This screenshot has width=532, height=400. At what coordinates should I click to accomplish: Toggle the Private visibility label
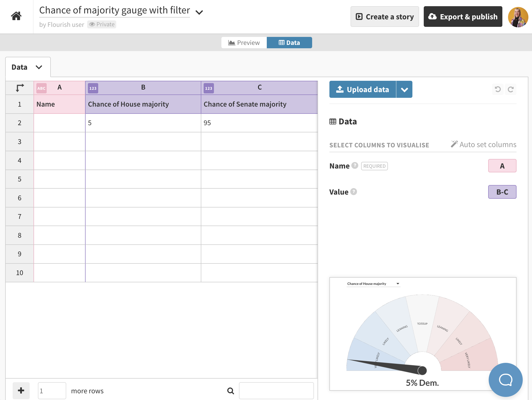(x=102, y=24)
